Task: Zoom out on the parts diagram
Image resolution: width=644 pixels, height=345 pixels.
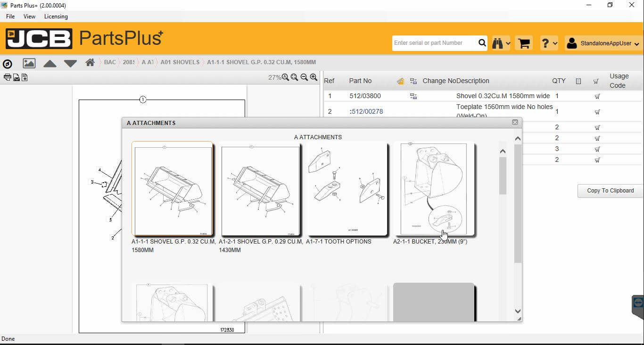Action: click(304, 77)
